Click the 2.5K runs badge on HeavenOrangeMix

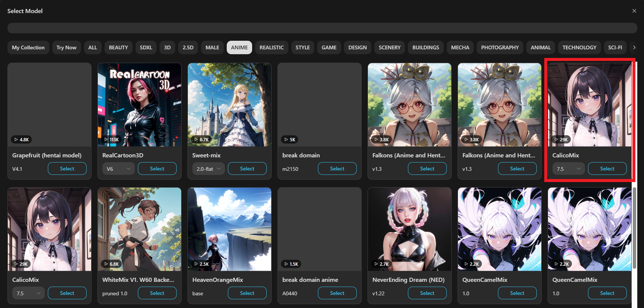coord(201,264)
